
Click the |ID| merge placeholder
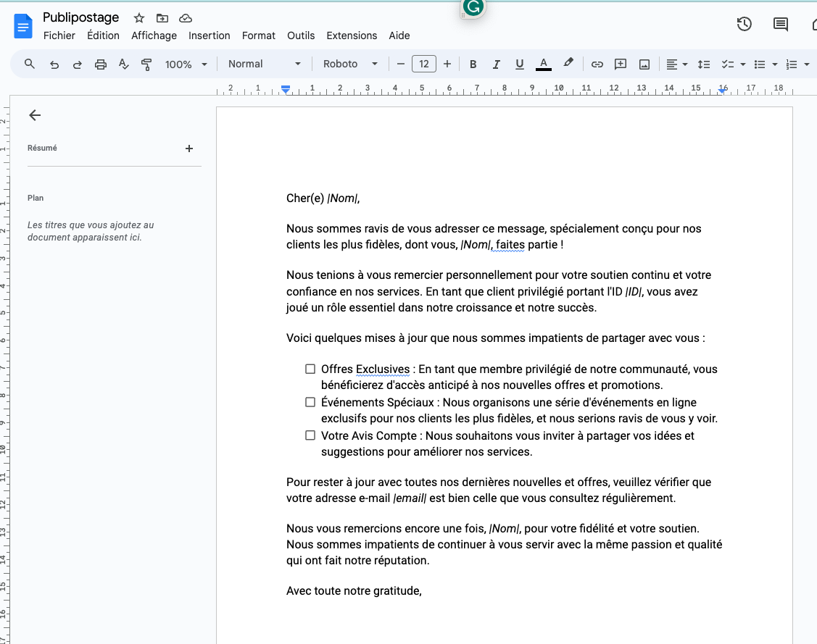coord(634,291)
